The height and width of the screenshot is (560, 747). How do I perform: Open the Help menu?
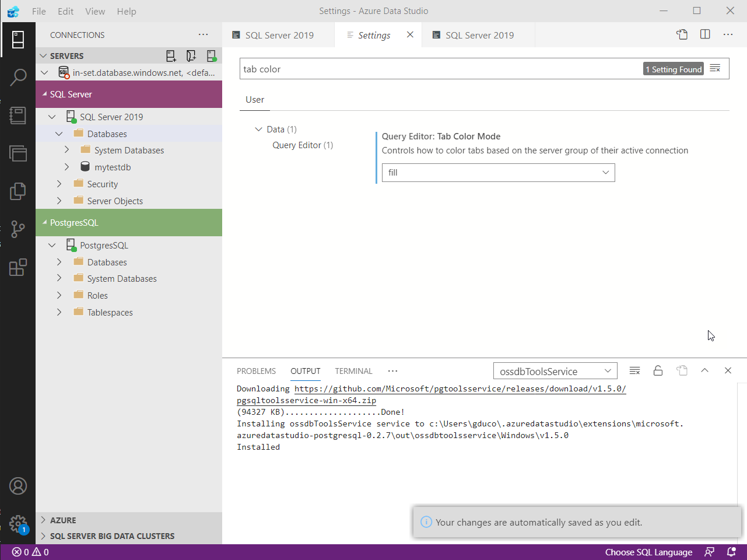(x=127, y=11)
